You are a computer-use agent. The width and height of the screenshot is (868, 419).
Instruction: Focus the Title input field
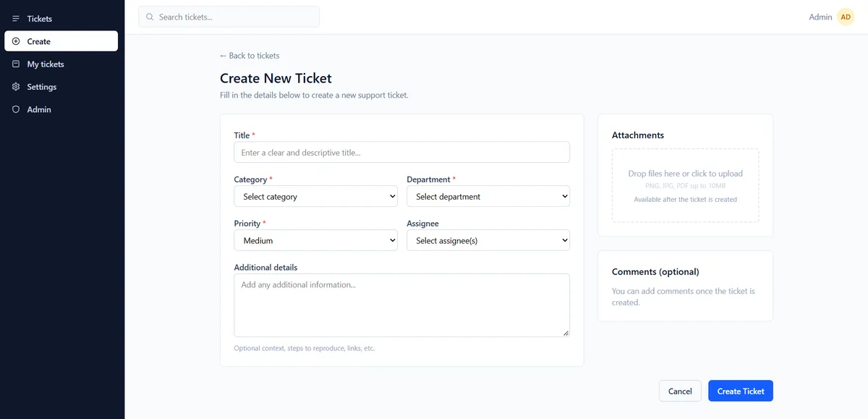coord(402,152)
